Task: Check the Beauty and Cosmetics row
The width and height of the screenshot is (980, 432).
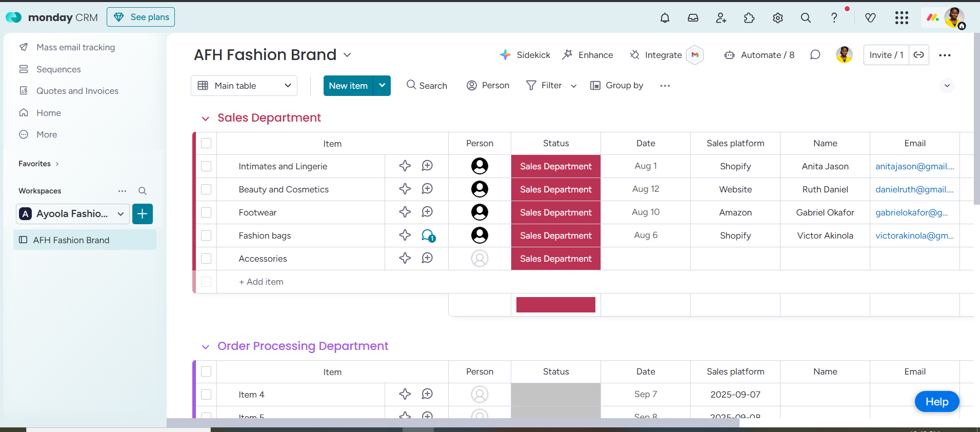Action: click(x=206, y=189)
